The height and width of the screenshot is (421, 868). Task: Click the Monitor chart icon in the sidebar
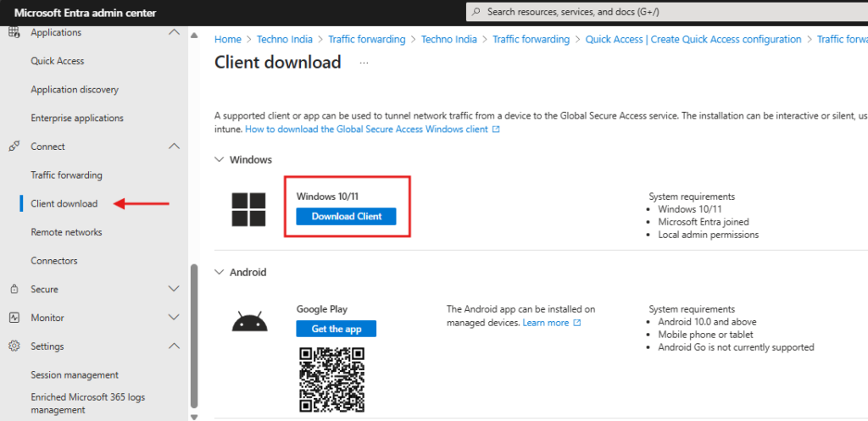(14, 318)
